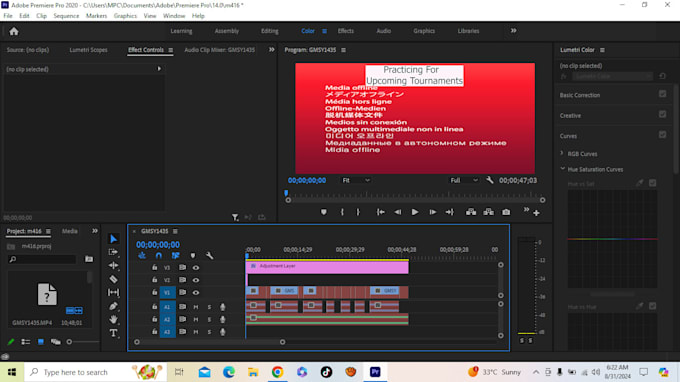This screenshot has height=382, width=680.
Task: Play the sequence in Program monitor
Action: click(x=415, y=212)
